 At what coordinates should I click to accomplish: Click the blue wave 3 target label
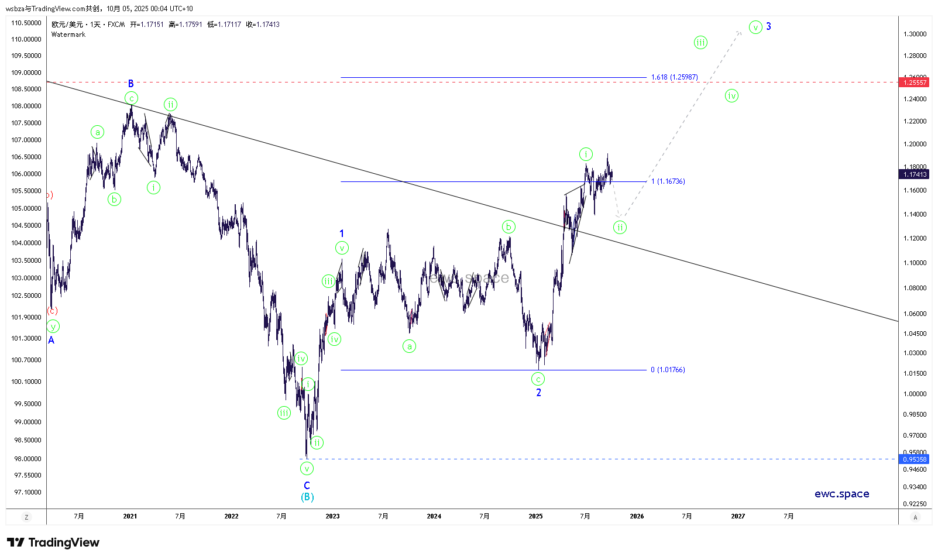pos(768,26)
